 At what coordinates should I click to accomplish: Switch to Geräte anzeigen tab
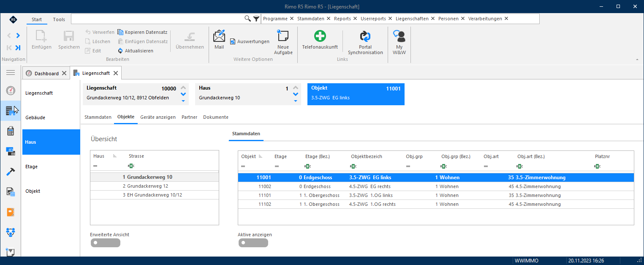[158, 117]
